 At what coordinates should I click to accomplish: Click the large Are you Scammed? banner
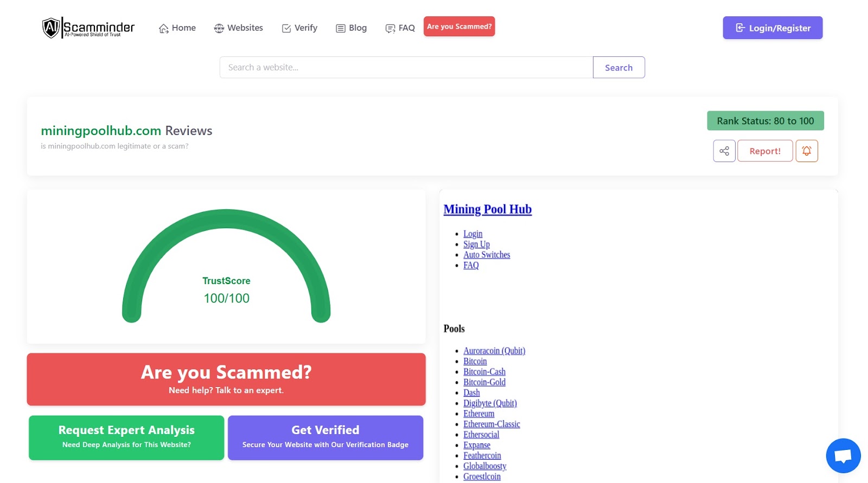click(226, 379)
